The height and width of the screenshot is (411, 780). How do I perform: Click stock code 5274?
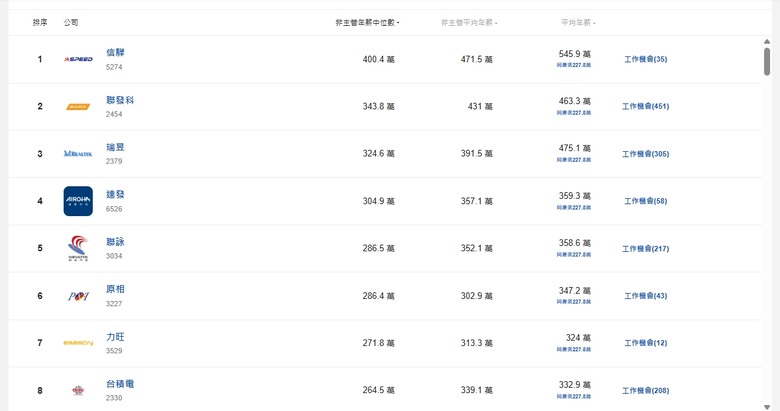[x=114, y=67]
